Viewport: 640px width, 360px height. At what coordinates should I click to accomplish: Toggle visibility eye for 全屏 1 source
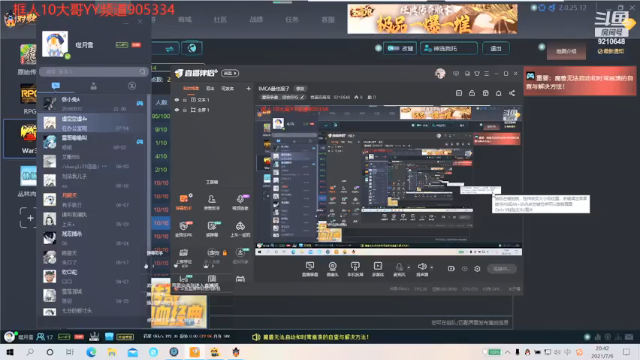[x=177, y=110]
